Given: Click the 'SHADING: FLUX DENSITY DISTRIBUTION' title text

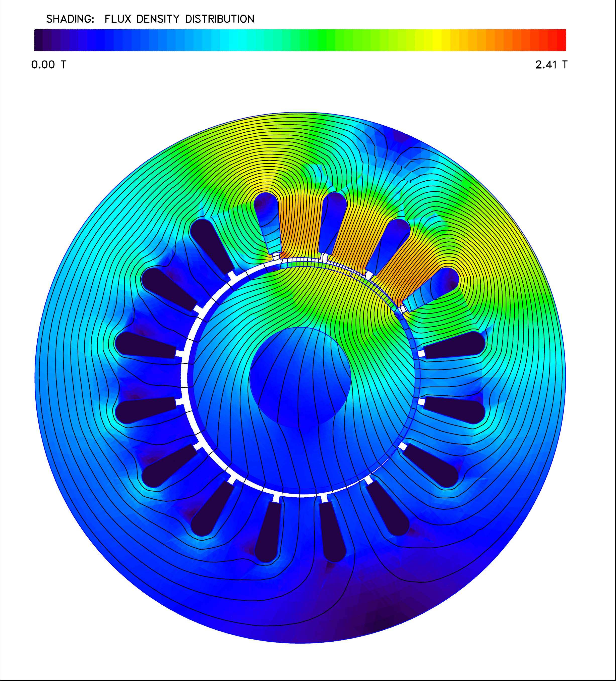Looking at the screenshot, I should pos(150,19).
